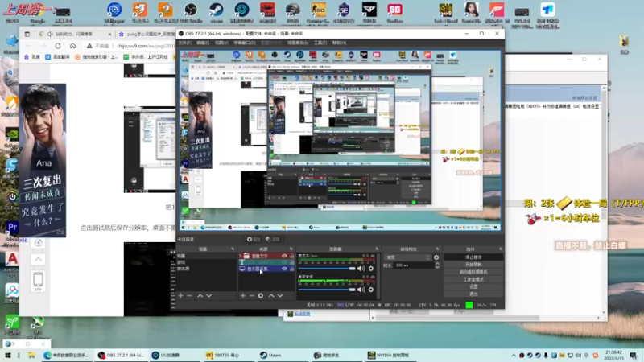Pop out the 来源 dock panel
This screenshot has width=644, height=362.
pos(291,249)
